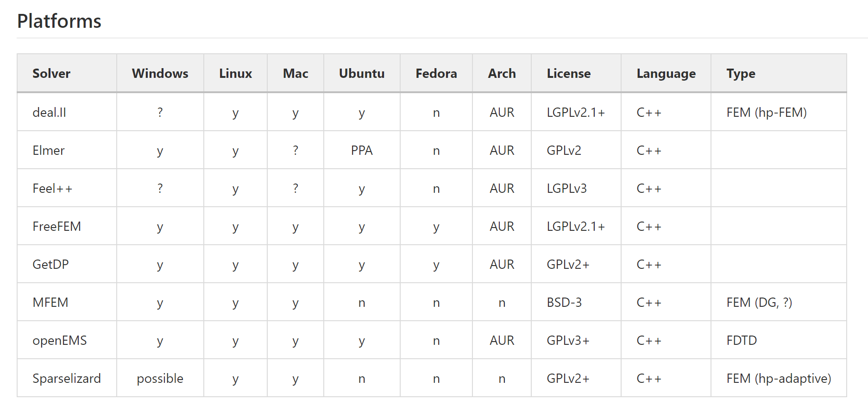The height and width of the screenshot is (406, 868).
Task: Click the Fedora 'n' cell for openEMS
Action: pos(436,341)
